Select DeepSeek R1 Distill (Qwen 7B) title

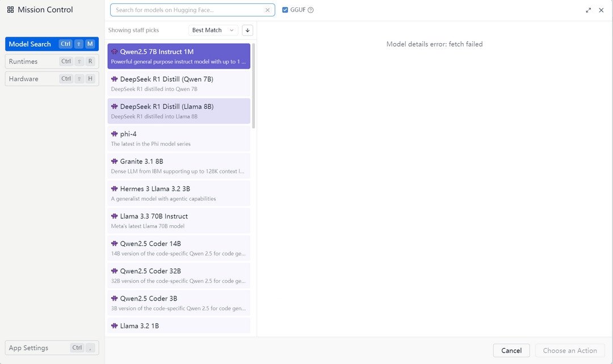(166, 79)
